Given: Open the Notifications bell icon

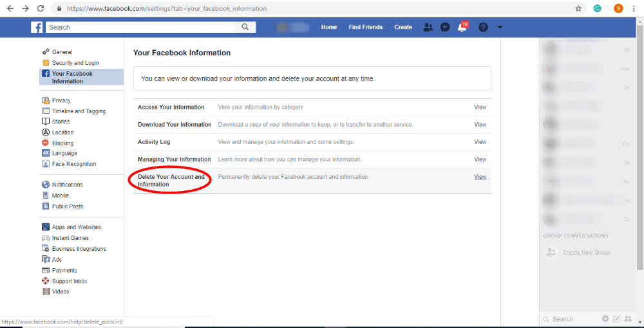Looking at the screenshot, I should pos(462,27).
